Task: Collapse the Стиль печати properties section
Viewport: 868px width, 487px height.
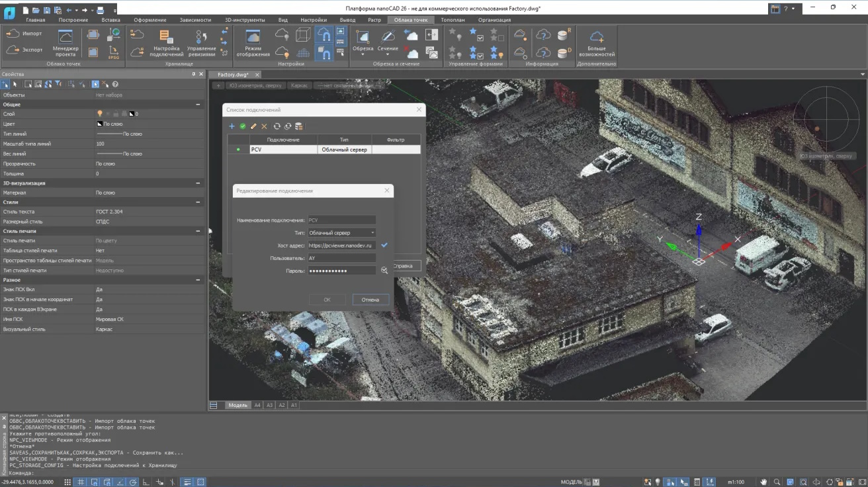Action: [198, 232]
